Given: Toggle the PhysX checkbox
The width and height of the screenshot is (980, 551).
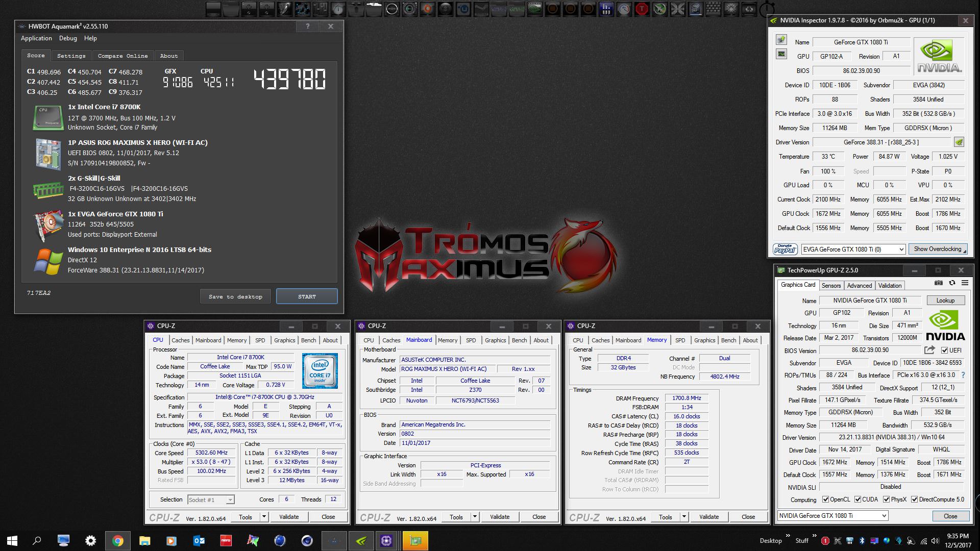Looking at the screenshot, I should (x=886, y=499).
